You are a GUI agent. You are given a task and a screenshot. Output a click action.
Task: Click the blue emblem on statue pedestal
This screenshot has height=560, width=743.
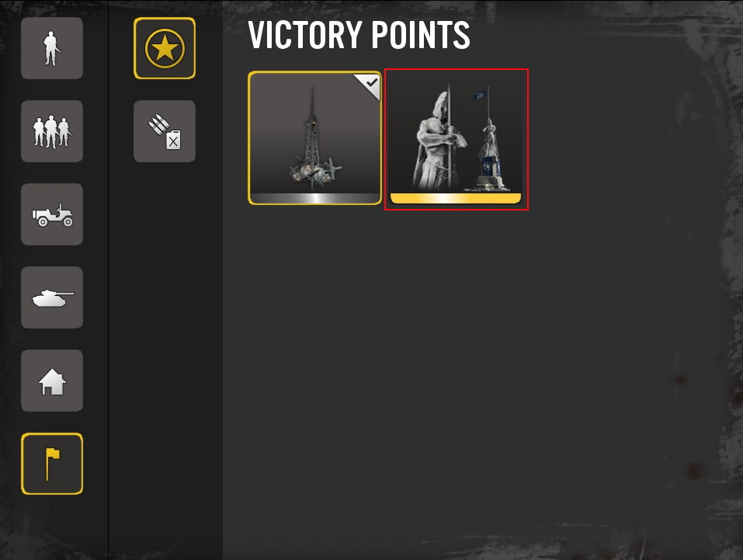click(x=488, y=167)
